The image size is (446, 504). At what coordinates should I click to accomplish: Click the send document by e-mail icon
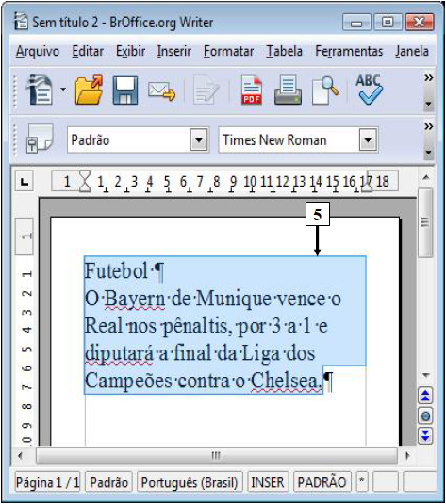point(161,91)
